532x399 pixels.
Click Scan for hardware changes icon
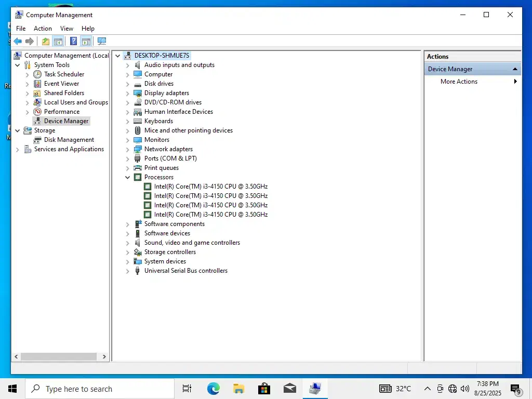[101, 42]
